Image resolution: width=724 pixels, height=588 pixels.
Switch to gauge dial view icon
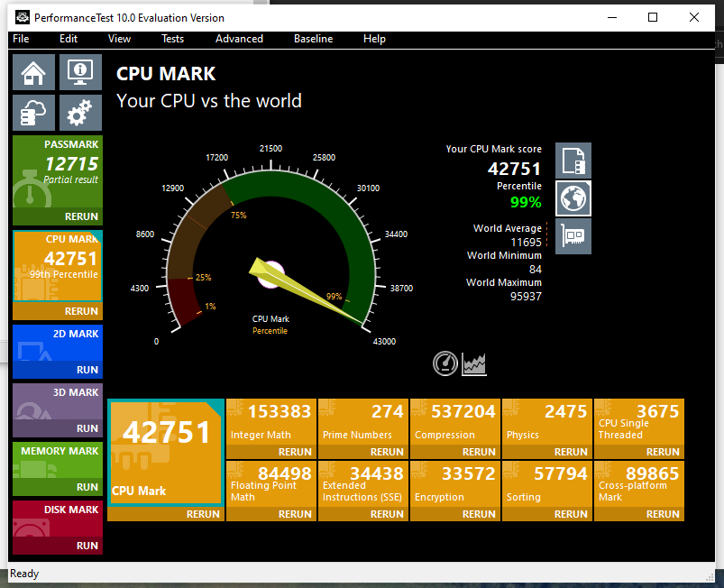tap(445, 363)
